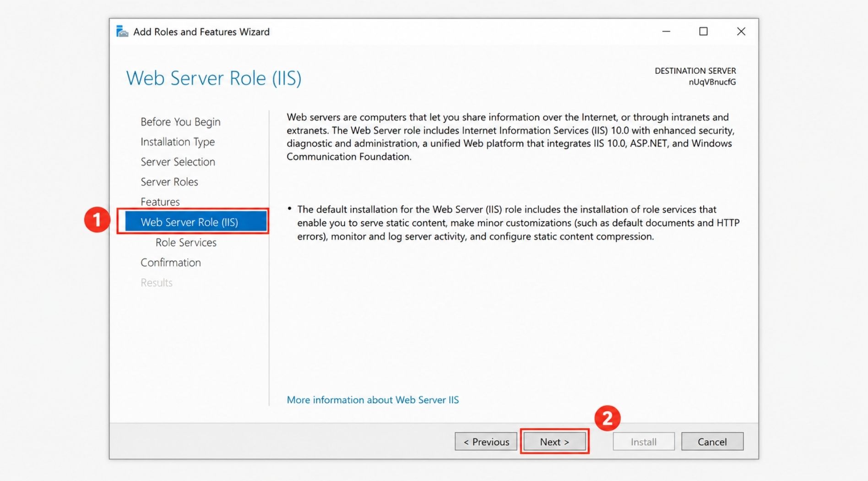Click the disabled Results step
This screenshot has height=481, width=868.
point(157,283)
